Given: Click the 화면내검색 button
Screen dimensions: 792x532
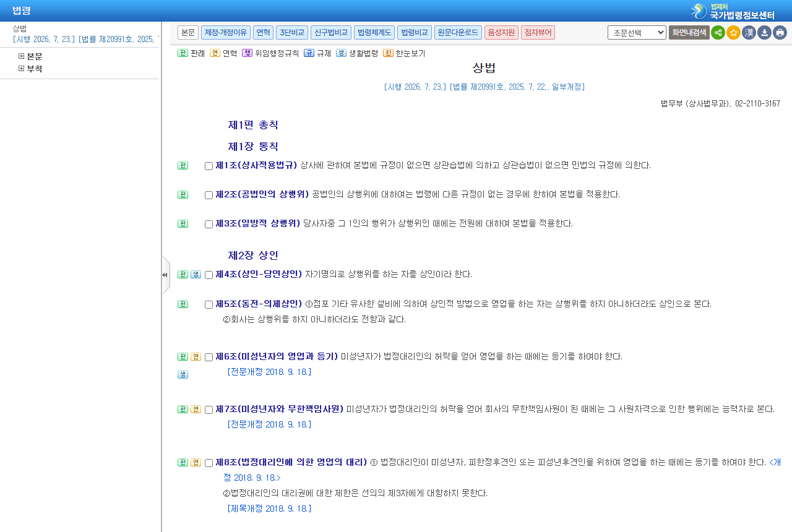Looking at the screenshot, I should 689,33.
